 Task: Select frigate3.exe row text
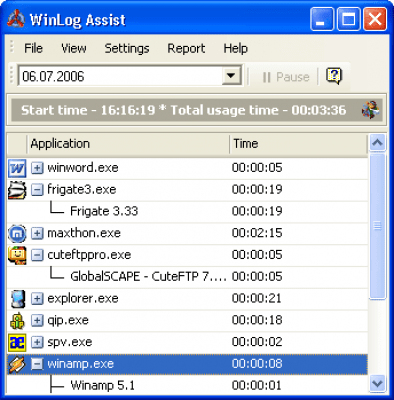coord(82,190)
